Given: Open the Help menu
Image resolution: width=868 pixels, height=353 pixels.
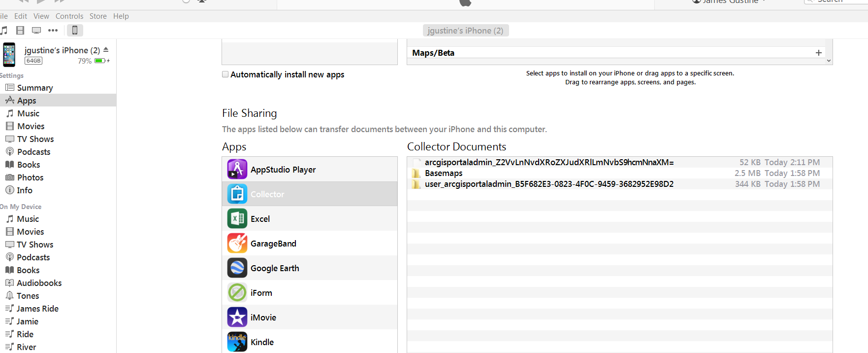Looking at the screenshot, I should click(121, 16).
